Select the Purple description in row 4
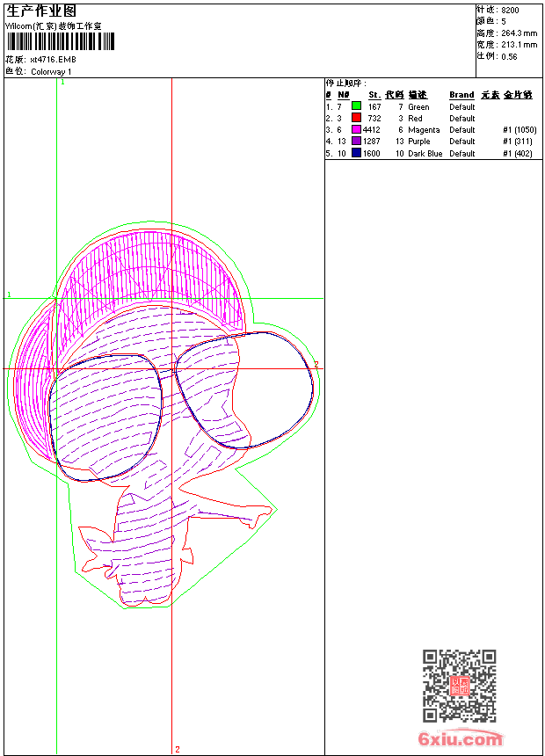 click(x=419, y=142)
